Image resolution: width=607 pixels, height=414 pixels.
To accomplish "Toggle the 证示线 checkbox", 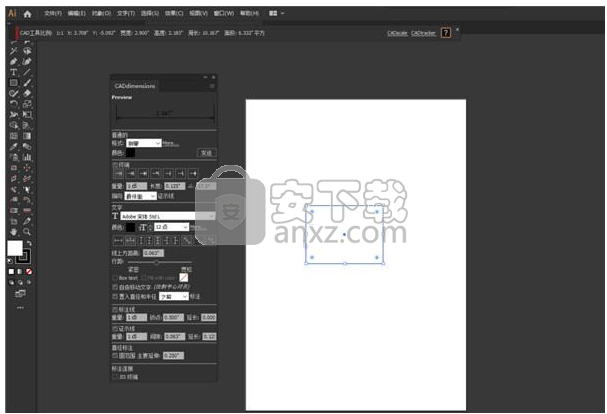I will point(115,329).
